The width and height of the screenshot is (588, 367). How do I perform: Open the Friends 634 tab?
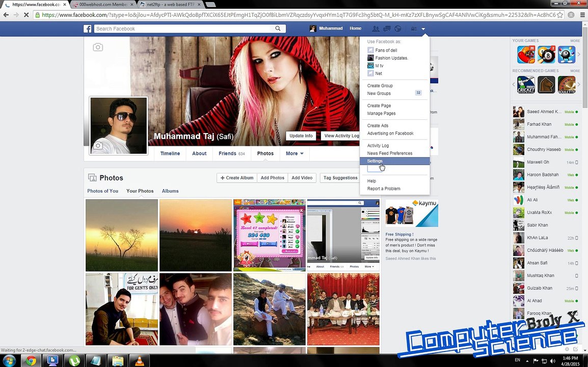(232, 153)
